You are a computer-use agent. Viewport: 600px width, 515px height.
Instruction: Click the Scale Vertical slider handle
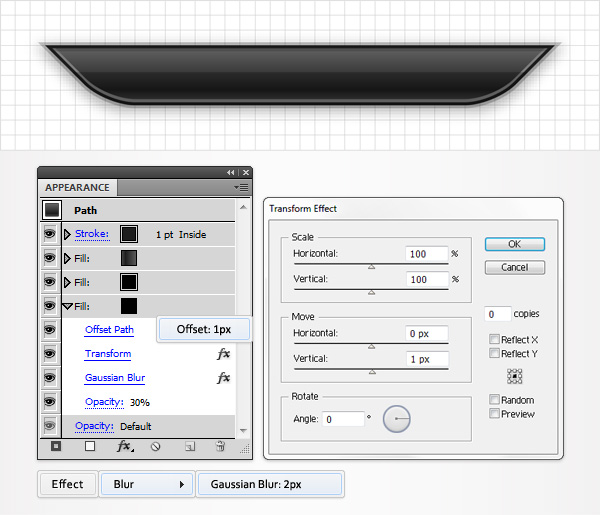[371, 292]
